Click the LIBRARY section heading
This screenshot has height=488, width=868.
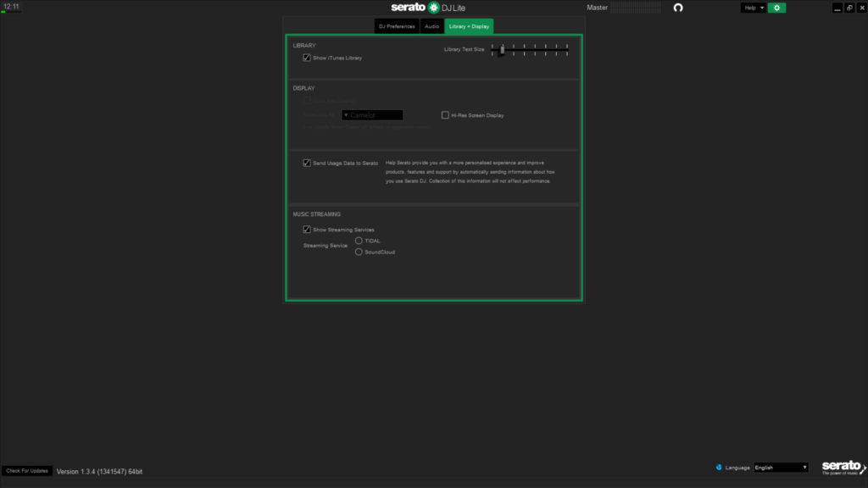[x=304, y=46]
